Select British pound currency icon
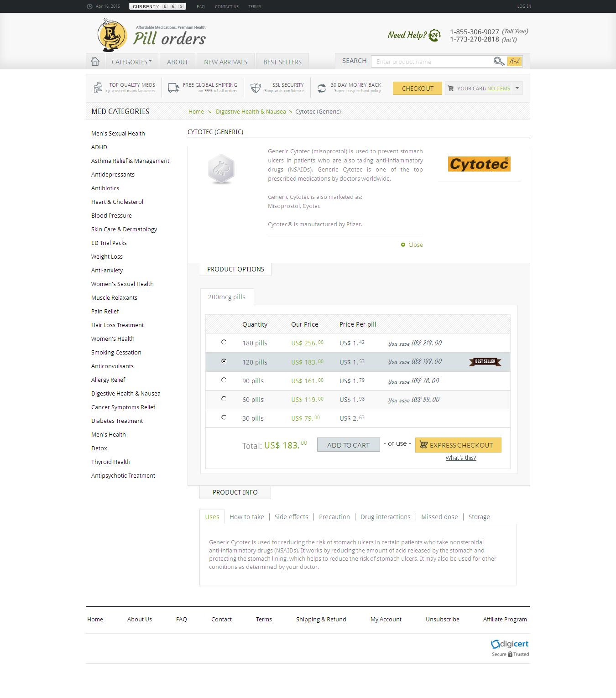The width and height of the screenshot is (616, 698). point(165,6)
